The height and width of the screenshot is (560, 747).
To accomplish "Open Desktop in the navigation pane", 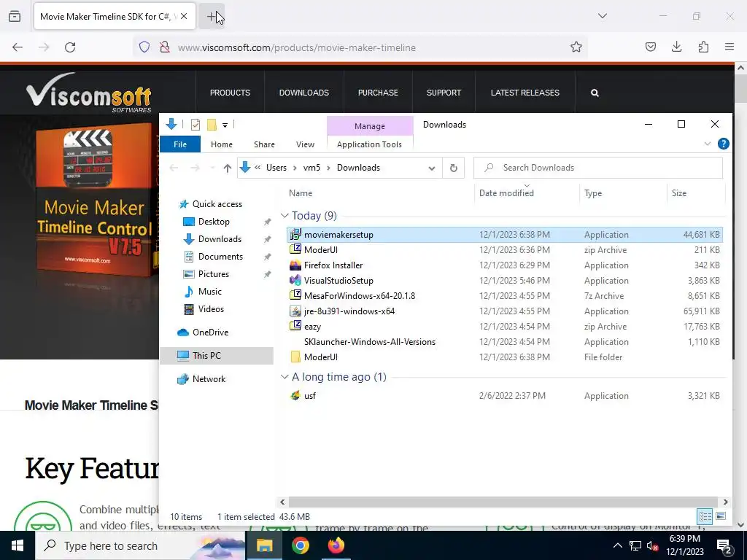I will tap(214, 222).
